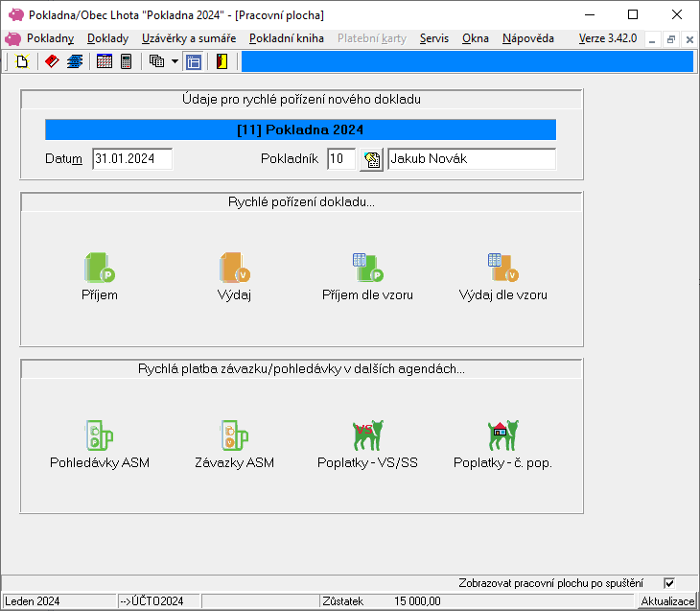This screenshot has width=700, height=611.
Task: Click the Pokladník number field
Action: pyautogui.click(x=340, y=159)
